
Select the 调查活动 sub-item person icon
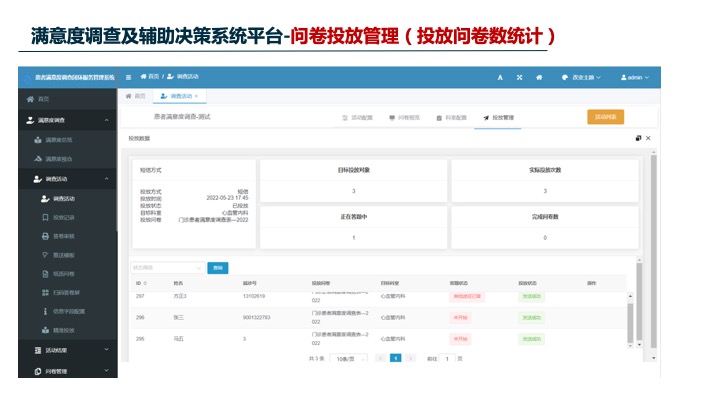click(x=45, y=198)
